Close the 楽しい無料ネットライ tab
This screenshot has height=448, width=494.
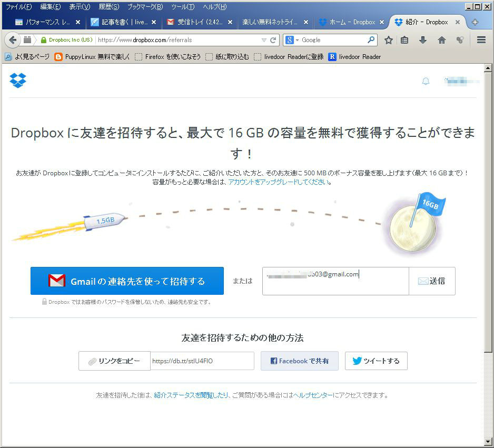(x=306, y=22)
